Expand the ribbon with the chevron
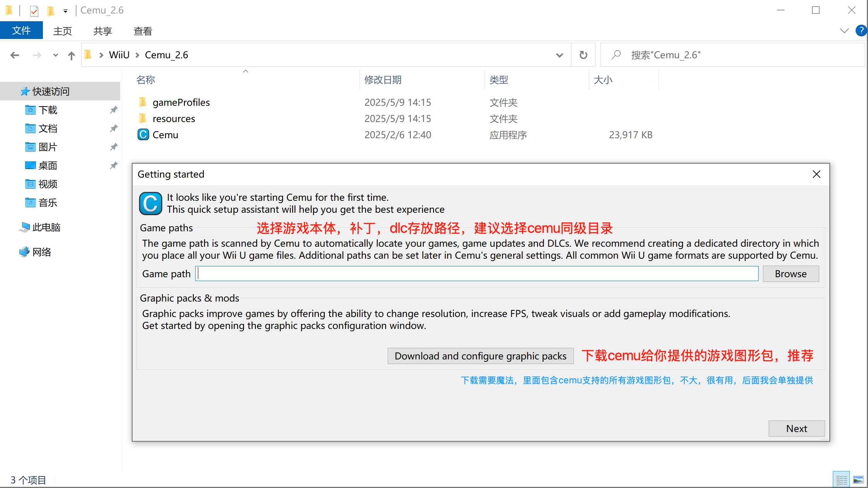868x488 pixels. point(844,30)
